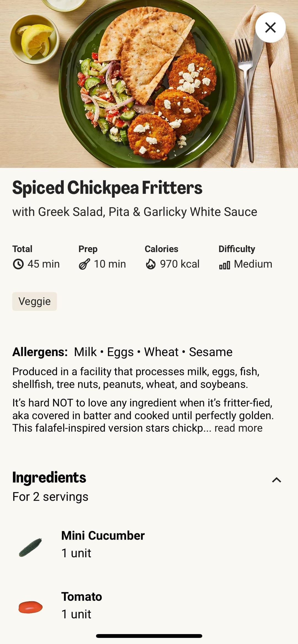The image size is (298, 644).
Task: Tap the Mini Cucumber ingredient image
Action: [x=30, y=547]
